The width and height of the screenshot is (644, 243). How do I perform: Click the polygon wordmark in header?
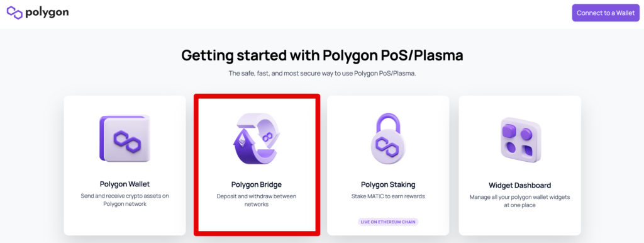point(47,13)
